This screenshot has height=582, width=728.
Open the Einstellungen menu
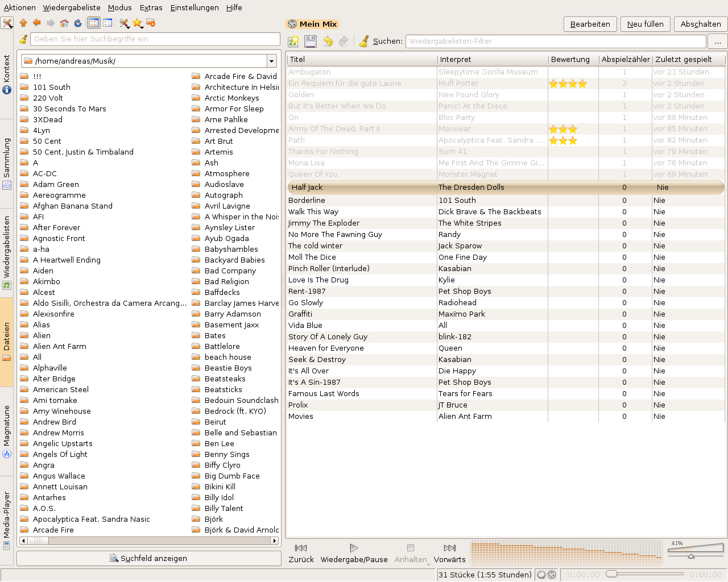195,7
